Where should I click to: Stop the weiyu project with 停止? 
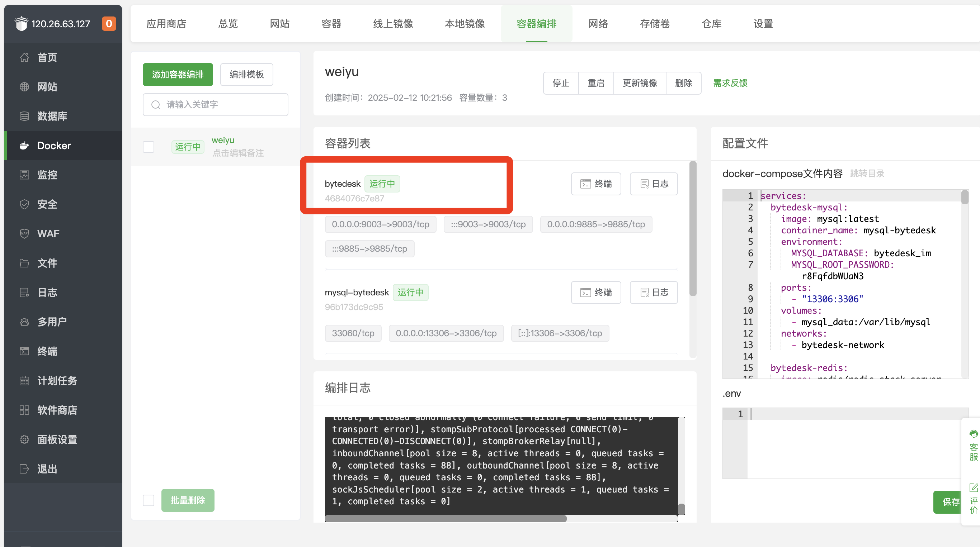561,83
